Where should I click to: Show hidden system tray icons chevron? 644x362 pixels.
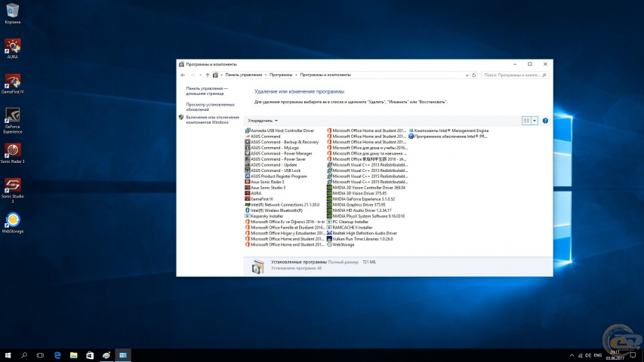point(572,355)
